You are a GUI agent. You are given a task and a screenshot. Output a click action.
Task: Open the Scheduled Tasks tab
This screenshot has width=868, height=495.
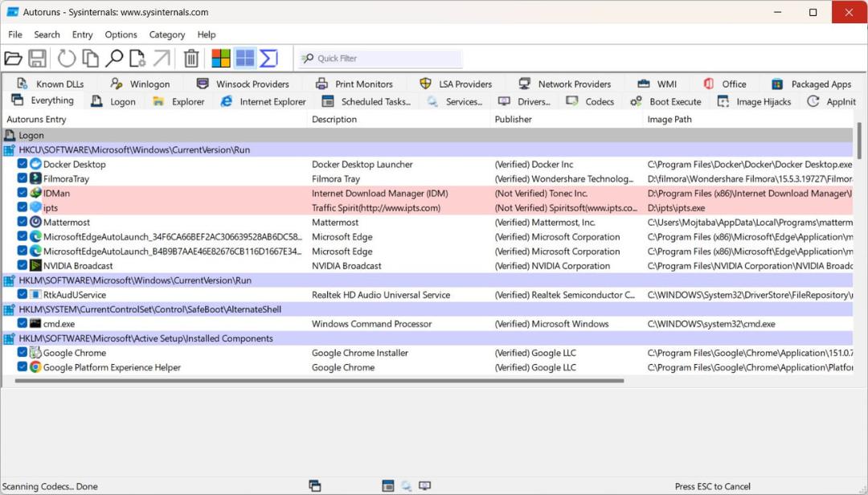tap(367, 101)
